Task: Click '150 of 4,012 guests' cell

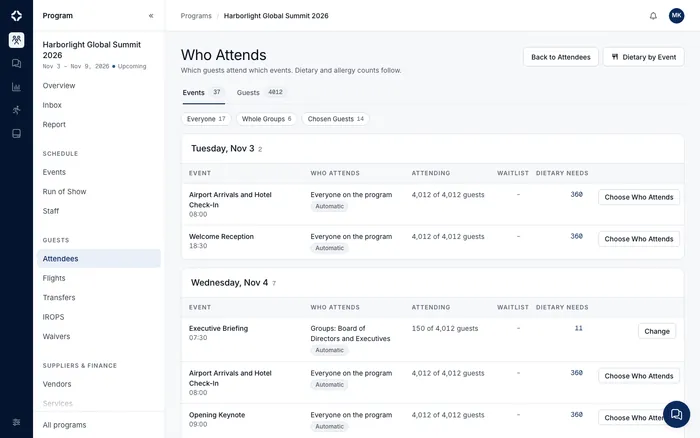Action: pyautogui.click(x=445, y=329)
